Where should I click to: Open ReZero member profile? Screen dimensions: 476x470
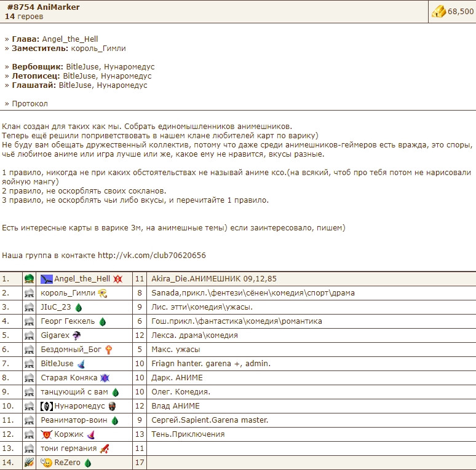pyautogui.click(x=68, y=463)
